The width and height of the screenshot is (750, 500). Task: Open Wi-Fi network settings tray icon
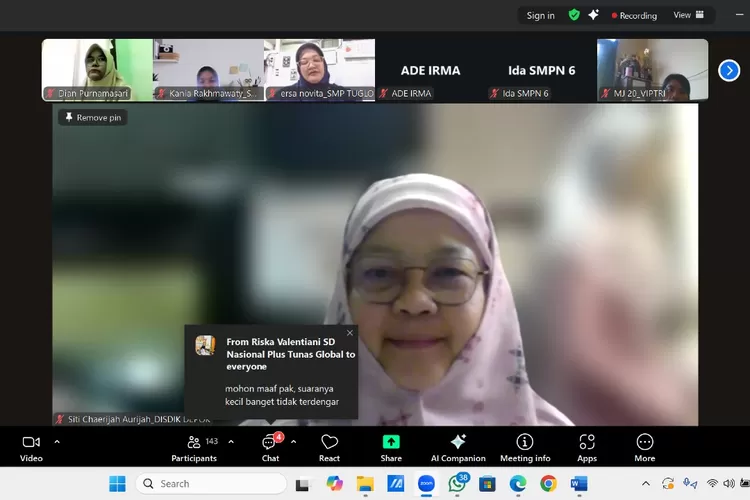click(712, 483)
